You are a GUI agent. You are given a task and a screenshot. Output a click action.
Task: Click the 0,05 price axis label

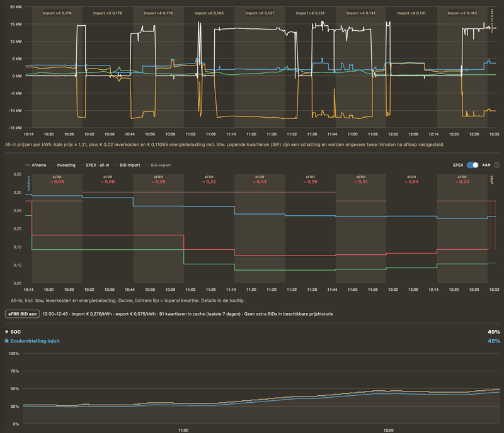click(18, 283)
